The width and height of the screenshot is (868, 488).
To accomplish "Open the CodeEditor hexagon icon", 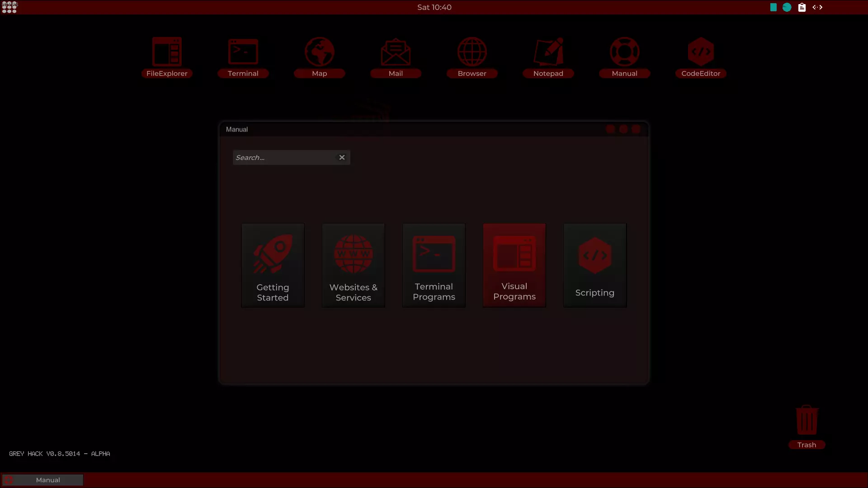I will (x=701, y=52).
